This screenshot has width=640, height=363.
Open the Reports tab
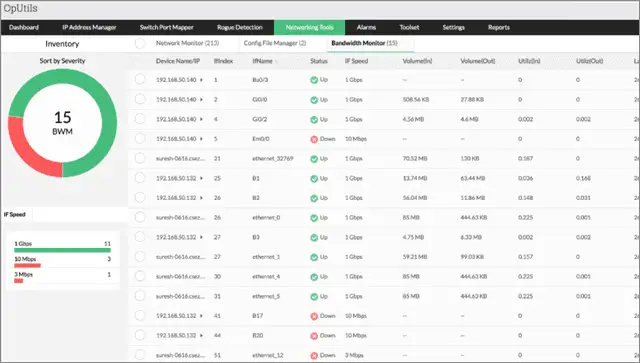pyautogui.click(x=499, y=27)
